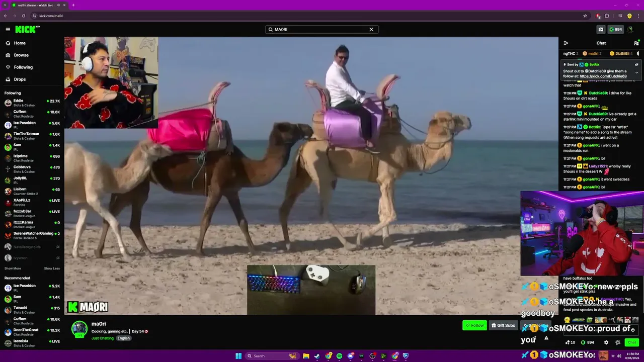The height and width of the screenshot is (362, 644).
Task: Go to Kick homepage via logo
Action: (x=27, y=29)
